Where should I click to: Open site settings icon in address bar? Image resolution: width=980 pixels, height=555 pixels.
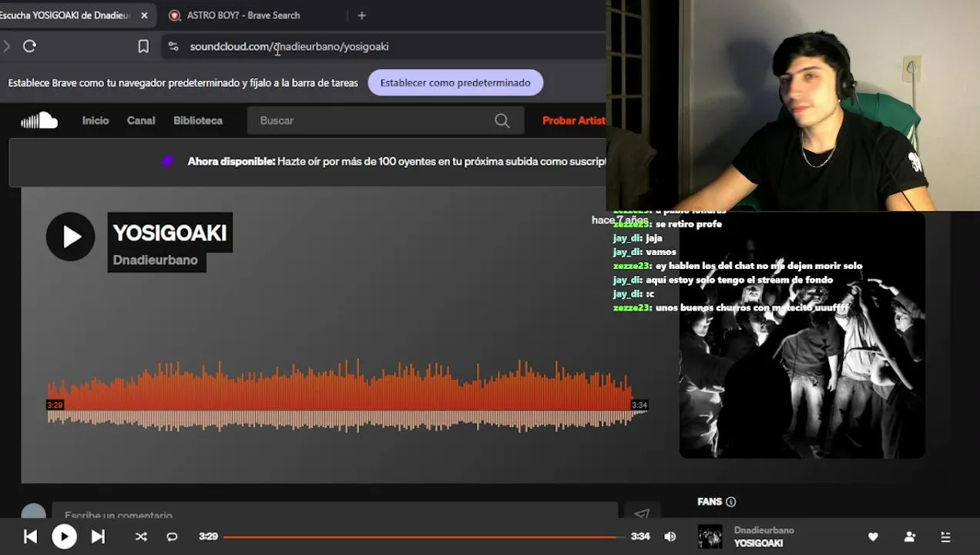[173, 46]
